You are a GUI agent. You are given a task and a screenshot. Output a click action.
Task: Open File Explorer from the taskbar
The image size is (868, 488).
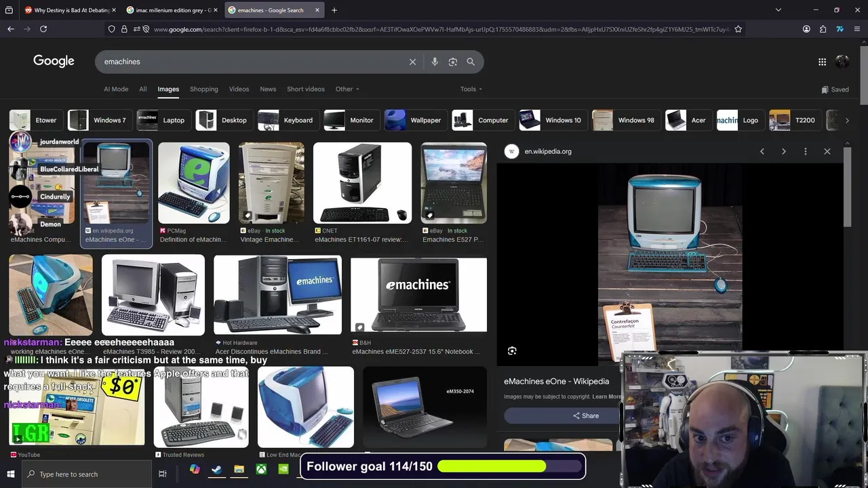(239, 469)
